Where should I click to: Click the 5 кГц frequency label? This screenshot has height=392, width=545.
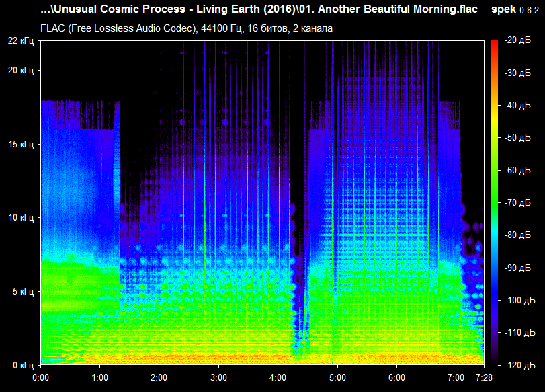coord(24,291)
